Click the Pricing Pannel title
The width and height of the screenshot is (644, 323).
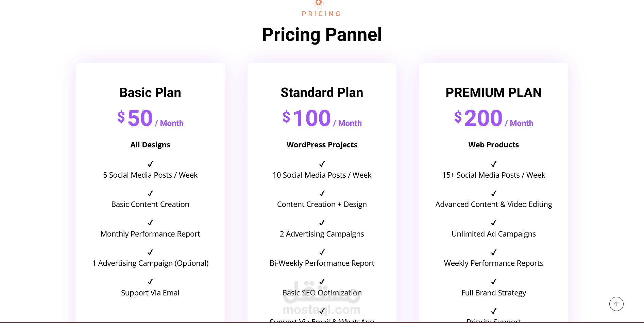(322, 35)
